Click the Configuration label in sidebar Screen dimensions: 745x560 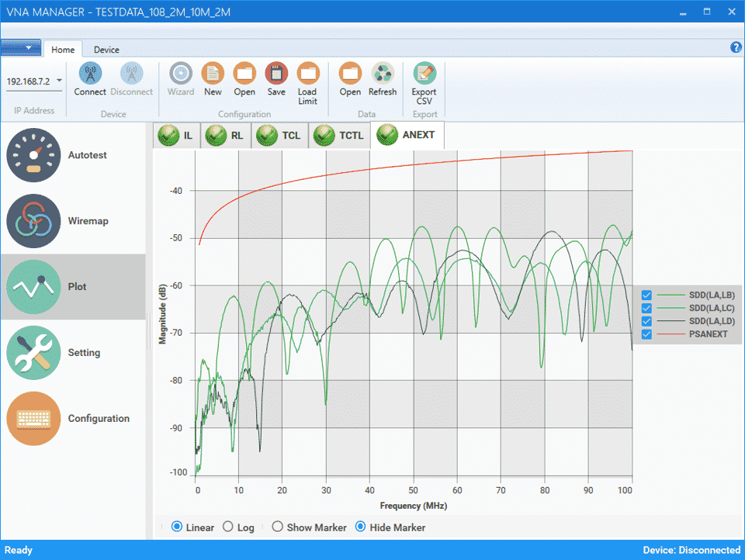(x=99, y=419)
